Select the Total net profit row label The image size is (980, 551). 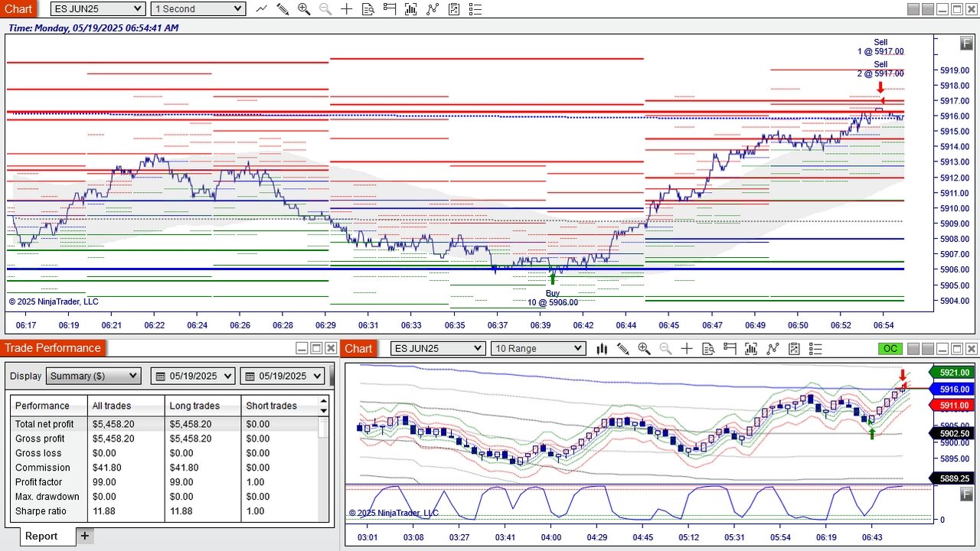44,424
